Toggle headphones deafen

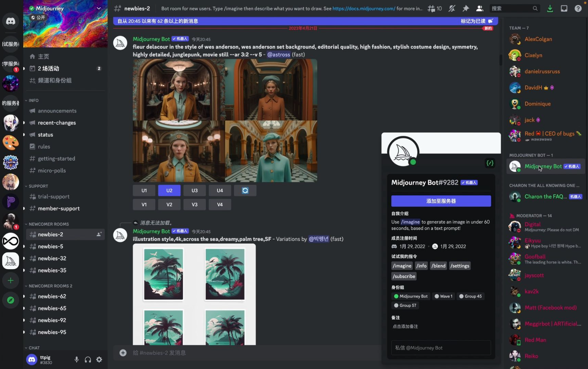click(x=88, y=360)
